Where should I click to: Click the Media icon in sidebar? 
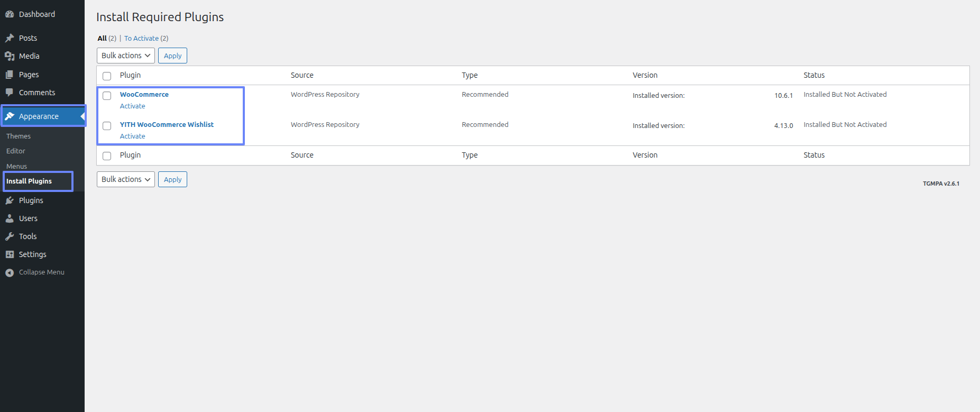pyautogui.click(x=10, y=56)
